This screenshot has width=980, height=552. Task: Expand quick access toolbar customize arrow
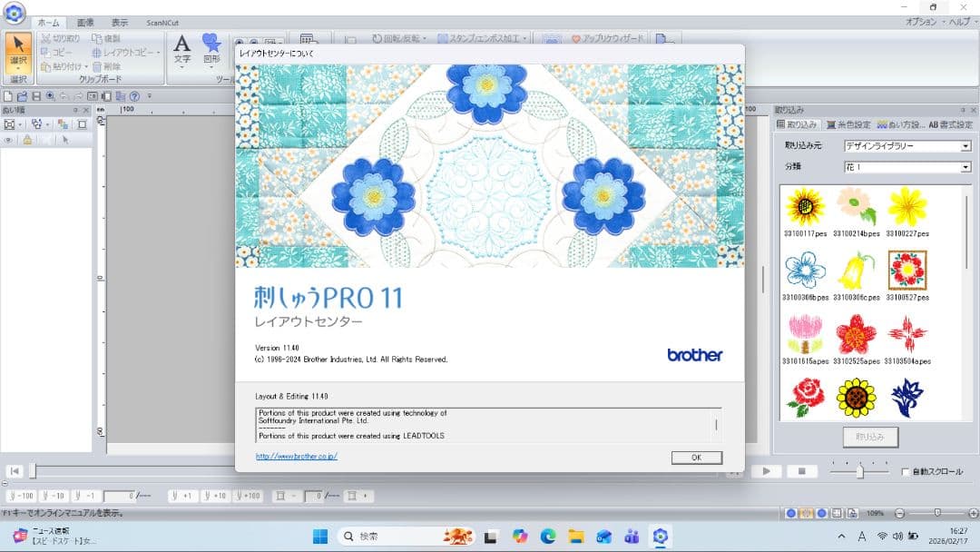[150, 96]
